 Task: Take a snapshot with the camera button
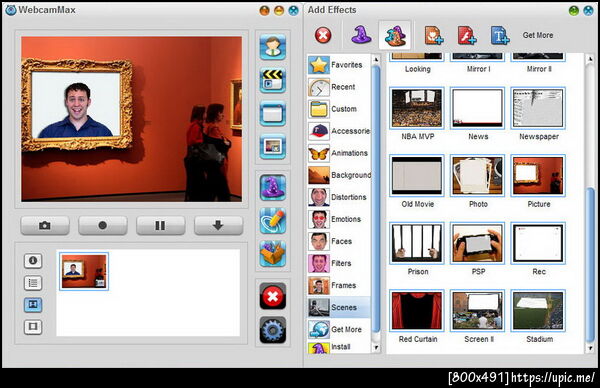45,225
